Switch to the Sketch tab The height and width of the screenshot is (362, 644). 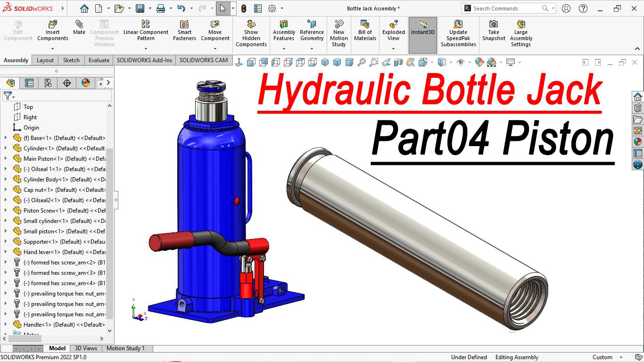point(71,60)
